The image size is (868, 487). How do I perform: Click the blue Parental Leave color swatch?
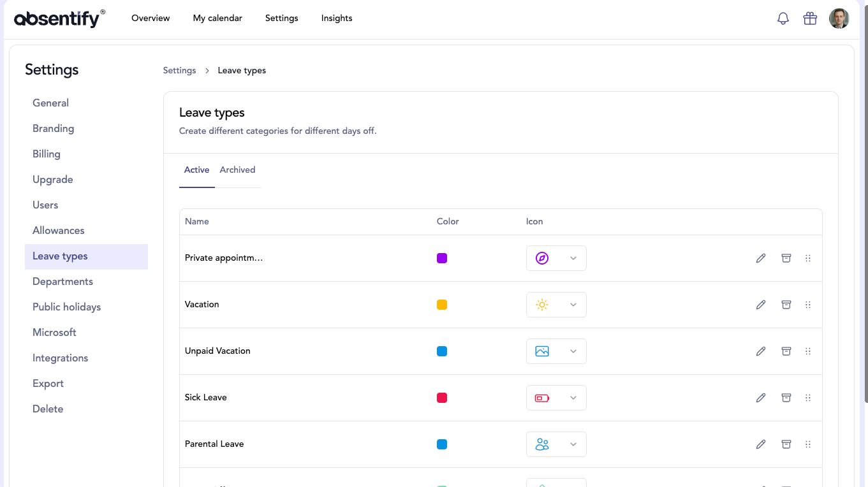pos(442,444)
